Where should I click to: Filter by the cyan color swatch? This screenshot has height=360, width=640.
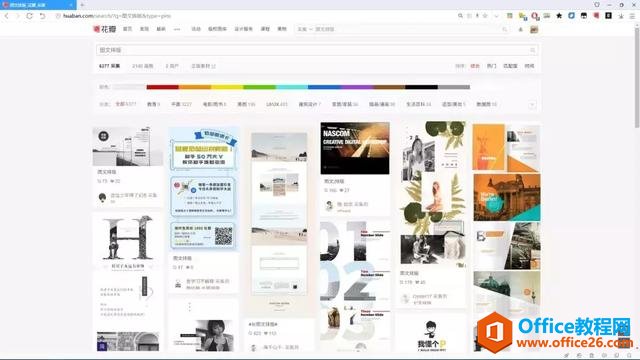pyautogui.click(x=292, y=87)
